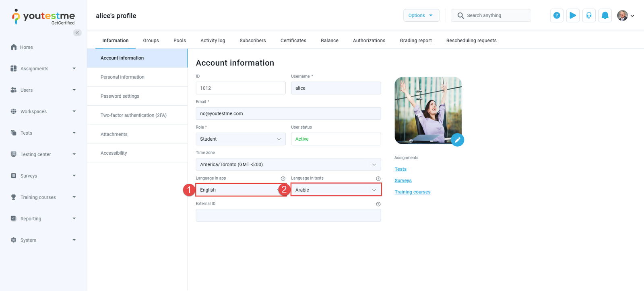Viewport: 644px width, 291px height.
Task: Open the support headset icon
Action: [589, 16]
